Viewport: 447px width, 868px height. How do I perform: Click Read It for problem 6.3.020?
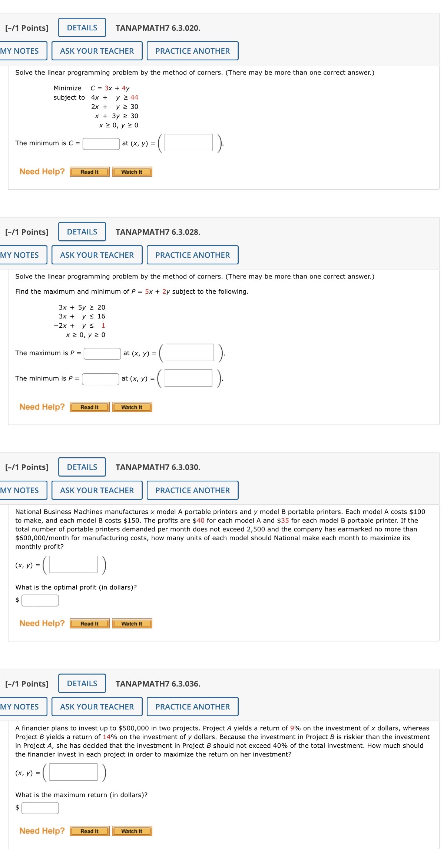(89, 172)
